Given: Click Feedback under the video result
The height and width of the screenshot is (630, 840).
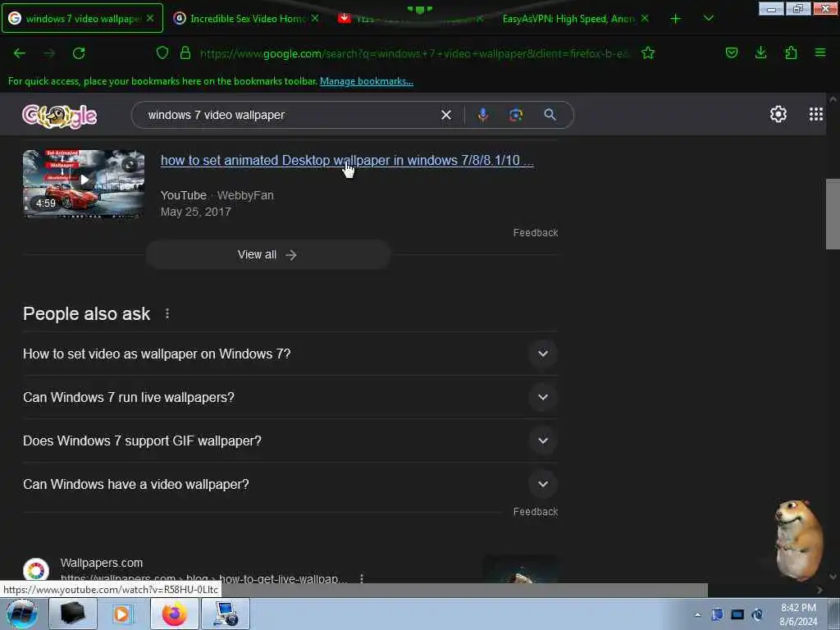Looking at the screenshot, I should (535, 232).
